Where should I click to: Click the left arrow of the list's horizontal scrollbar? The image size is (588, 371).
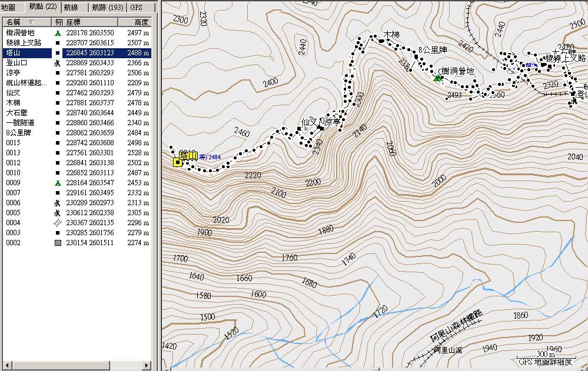point(6,365)
